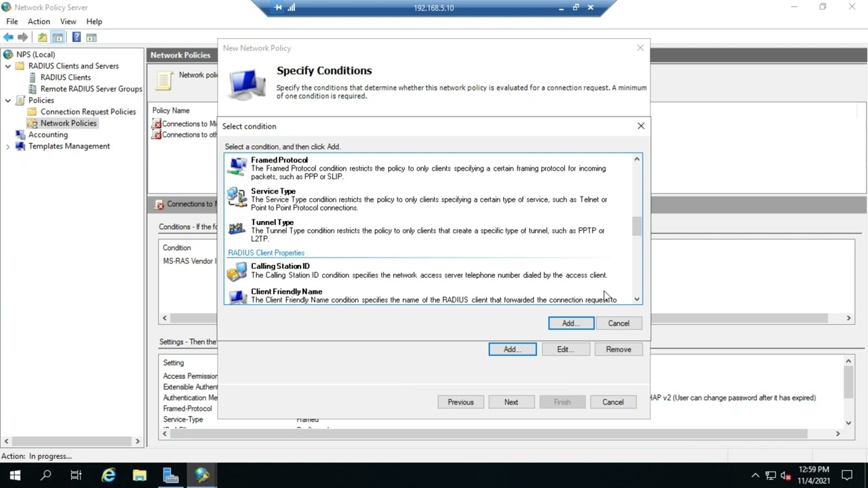The height and width of the screenshot is (488, 868).
Task: Open Server Manager from taskbar
Action: coord(171,476)
